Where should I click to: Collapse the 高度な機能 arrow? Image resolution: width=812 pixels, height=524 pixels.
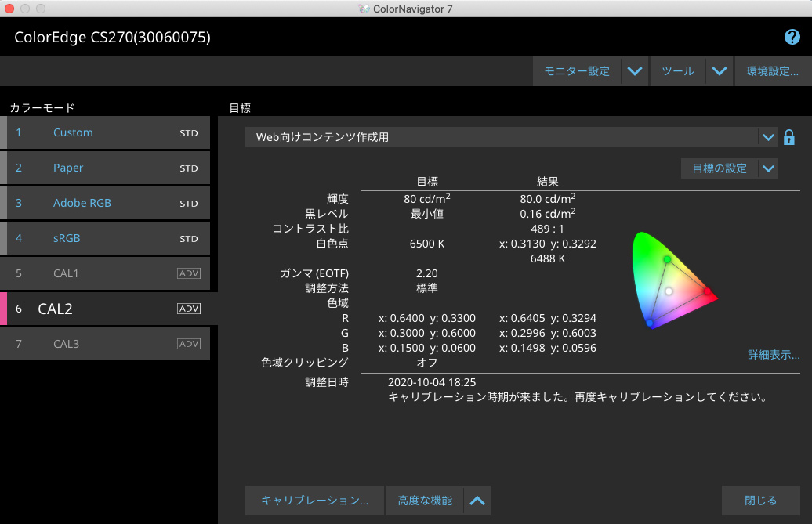coord(477,501)
